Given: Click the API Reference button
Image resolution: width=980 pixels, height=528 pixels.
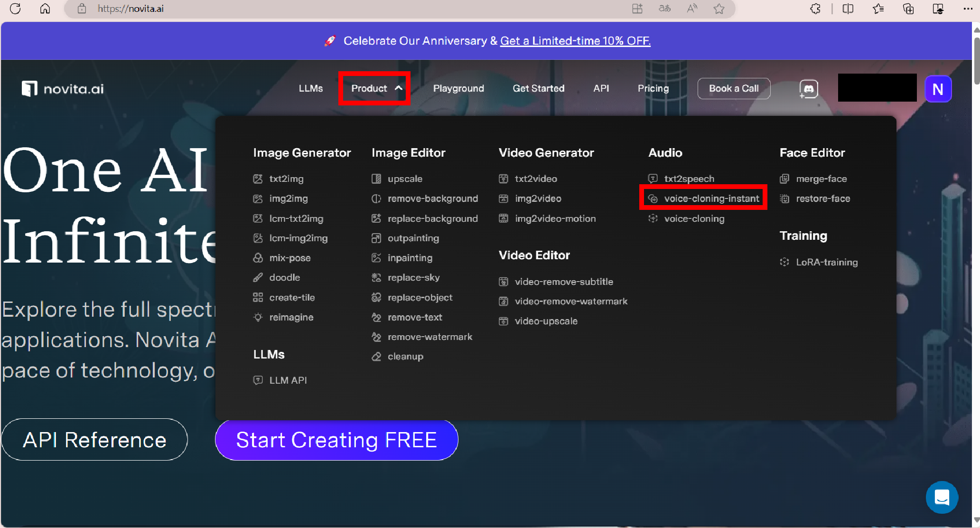Looking at the screenshot, I should point(94,440).
